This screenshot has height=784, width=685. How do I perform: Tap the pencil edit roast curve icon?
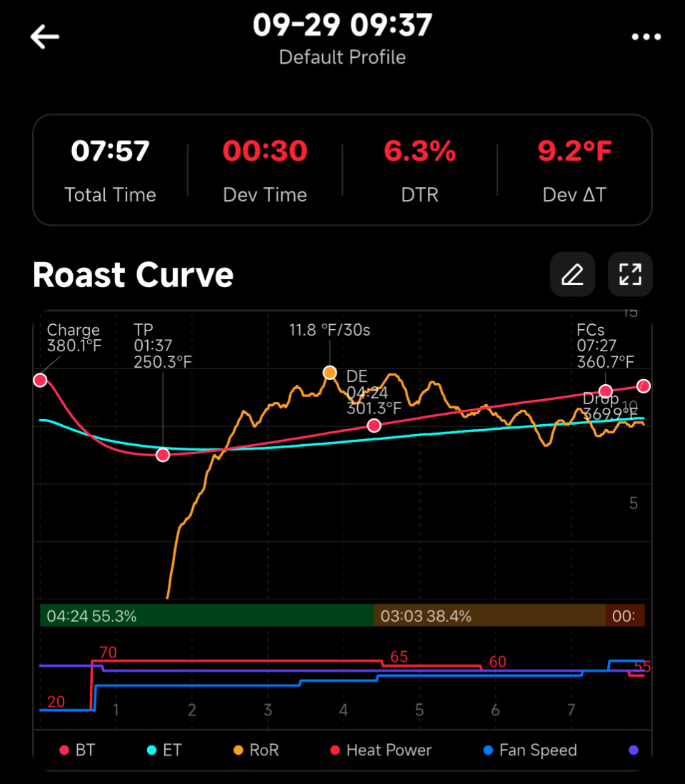573,274
